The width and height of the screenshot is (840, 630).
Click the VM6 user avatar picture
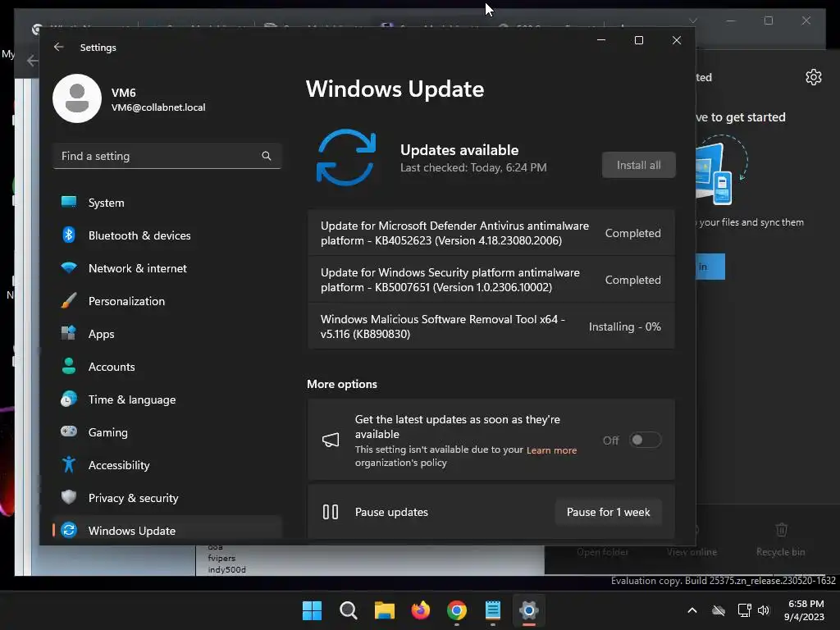click(77, 98)
